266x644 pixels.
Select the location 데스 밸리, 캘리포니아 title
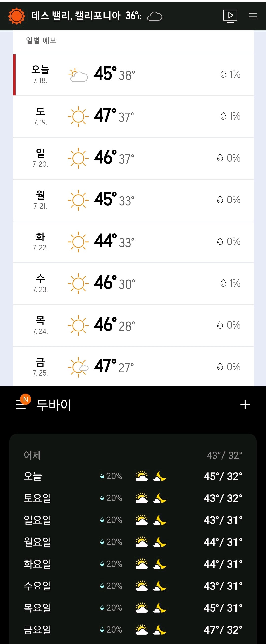click(76, 16)
